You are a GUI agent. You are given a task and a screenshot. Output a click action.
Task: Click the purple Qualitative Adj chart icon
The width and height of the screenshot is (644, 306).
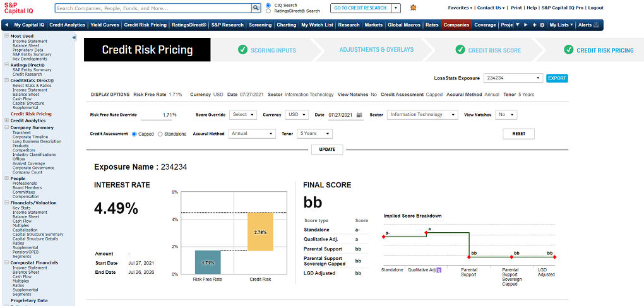pos(439,270)
